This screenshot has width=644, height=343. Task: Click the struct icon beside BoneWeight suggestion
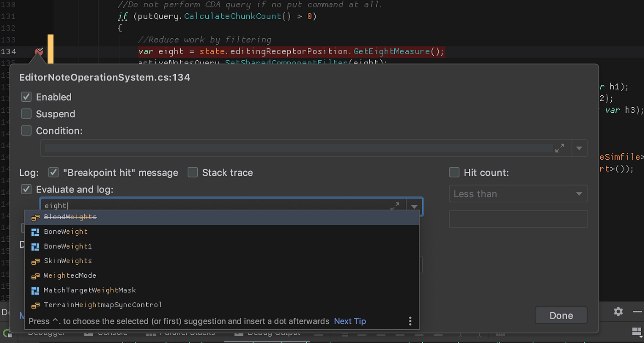pyautogui.click(x=35, y=231)
